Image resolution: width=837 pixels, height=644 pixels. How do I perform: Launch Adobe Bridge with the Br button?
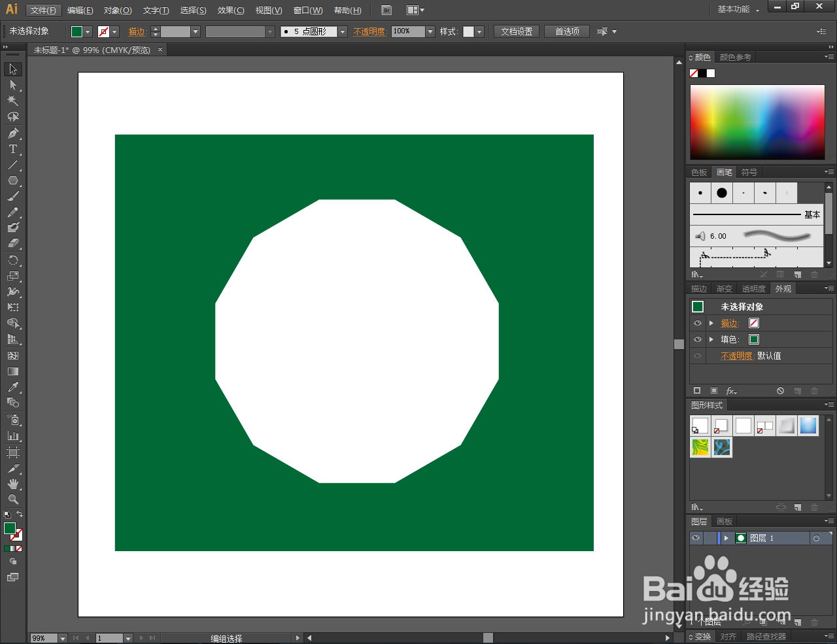tap(386, 10)
